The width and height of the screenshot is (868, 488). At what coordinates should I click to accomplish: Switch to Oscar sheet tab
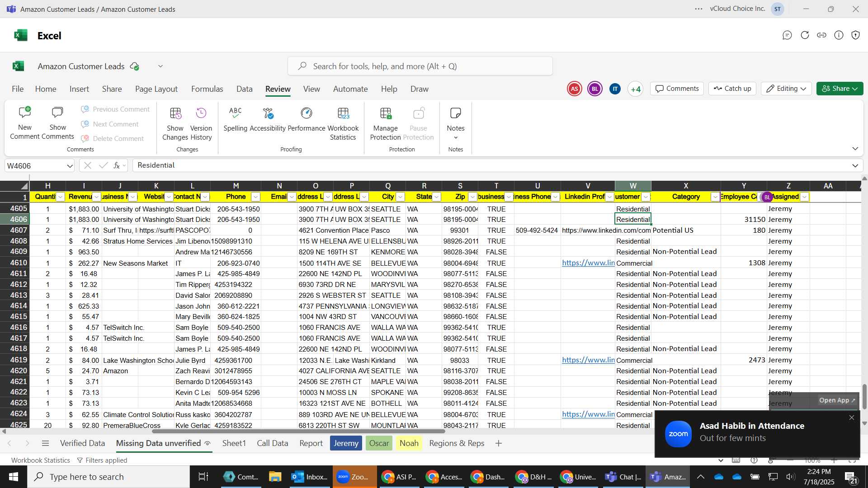tap(379, 443)
